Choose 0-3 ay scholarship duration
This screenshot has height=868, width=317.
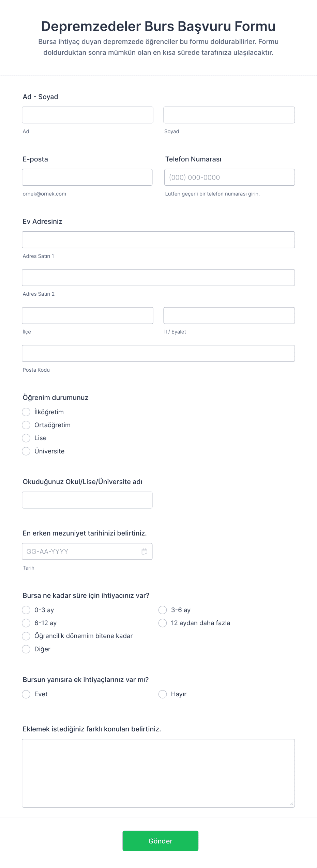26,610
